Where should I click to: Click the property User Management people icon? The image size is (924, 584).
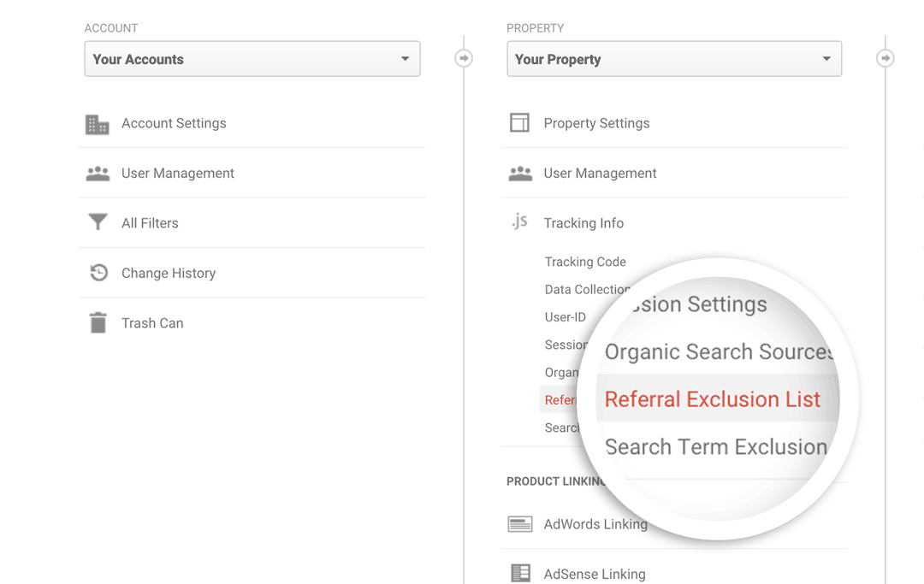[520, 173]
